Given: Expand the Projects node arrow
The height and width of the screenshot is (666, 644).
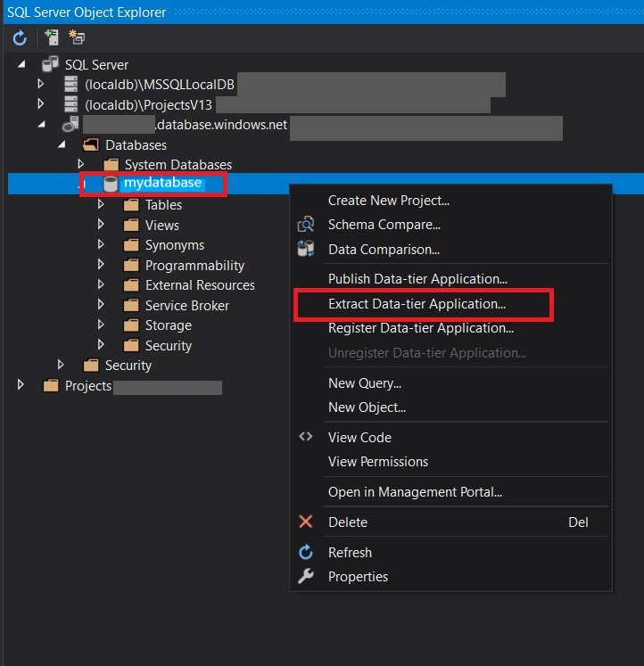Looking at the screenshot, I should 21,386.
